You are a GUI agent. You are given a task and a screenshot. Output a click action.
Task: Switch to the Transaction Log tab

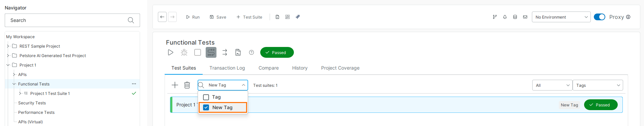[x=227, y=68]
